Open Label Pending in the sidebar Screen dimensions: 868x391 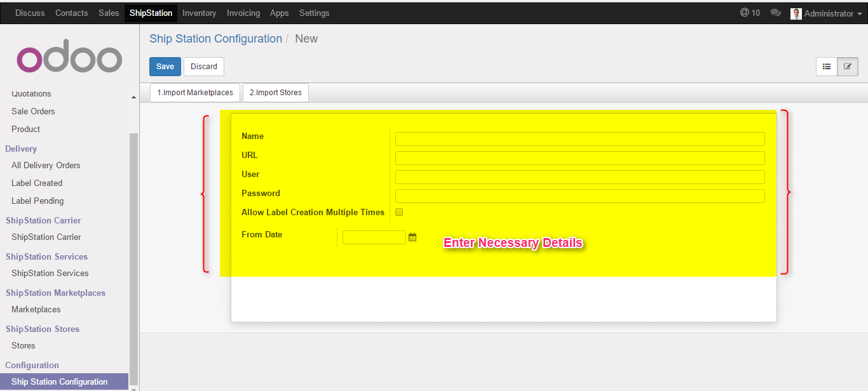[x=37, y=201]
